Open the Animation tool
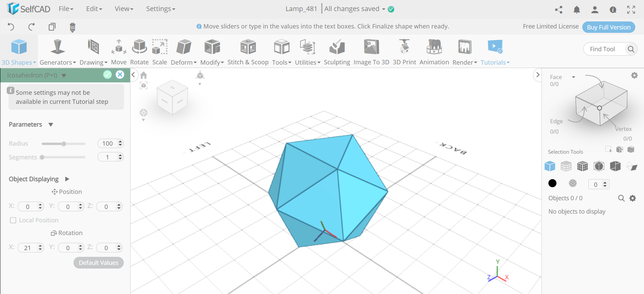The width and height of the screenshot is (644, 294). (434, 52)
